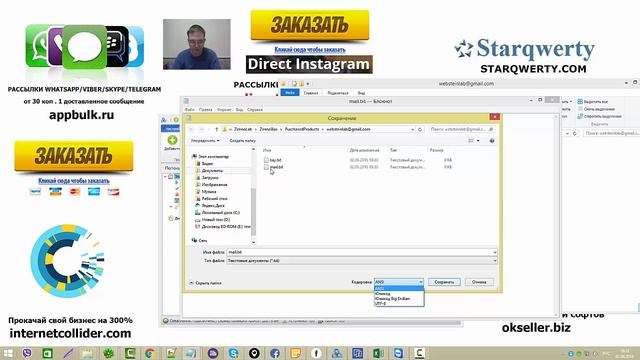Open Explorer Файл ribbon tab
This screenshot has height=360, width=640.
tap(290, 93)
